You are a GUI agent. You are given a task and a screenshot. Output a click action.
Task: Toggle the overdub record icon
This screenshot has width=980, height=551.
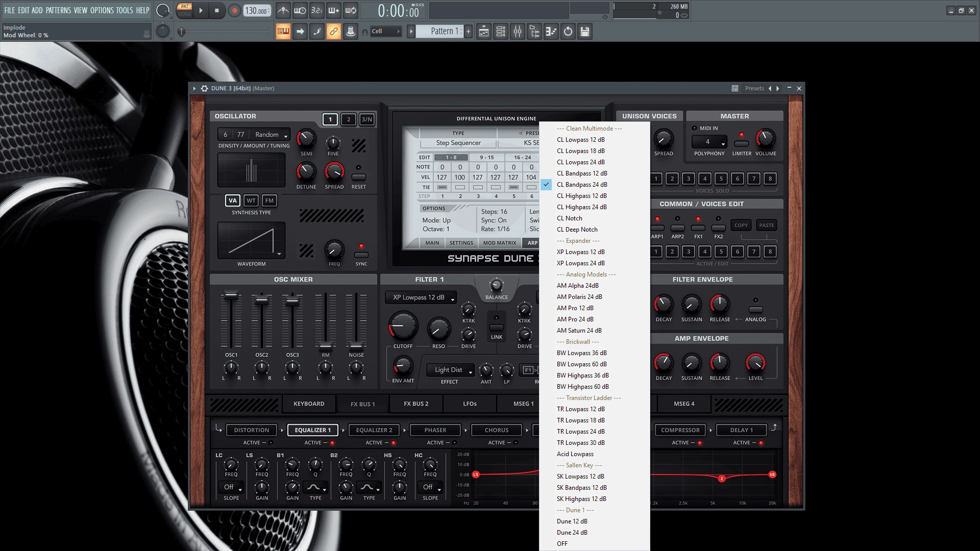pos(334,10)
